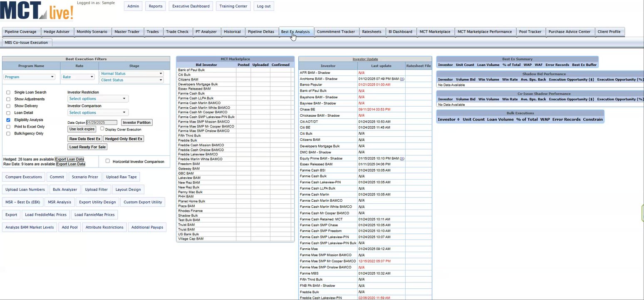Click Analyze BAM Market Levels
Image resolution: width=644 pixels, height=300 pixels.
pyautogui.click(x=30, y=227)
